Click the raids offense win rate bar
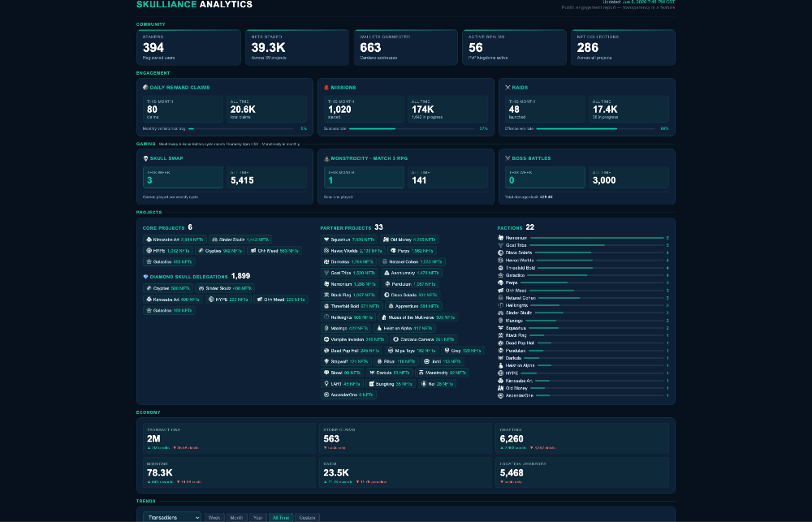Screen dimensions: 812x522 (596, 128)
